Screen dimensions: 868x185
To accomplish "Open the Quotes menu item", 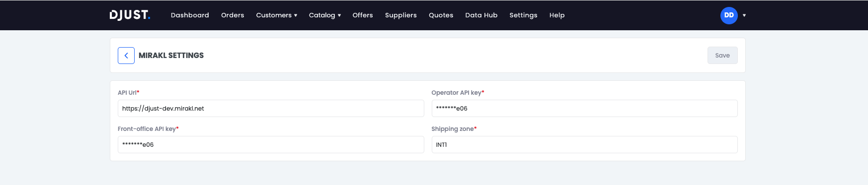I will coord(441,15).
